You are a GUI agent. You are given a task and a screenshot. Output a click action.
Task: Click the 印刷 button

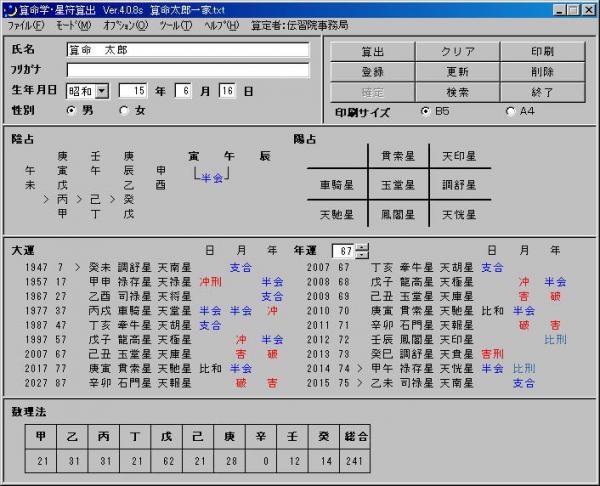click(543, 51)
